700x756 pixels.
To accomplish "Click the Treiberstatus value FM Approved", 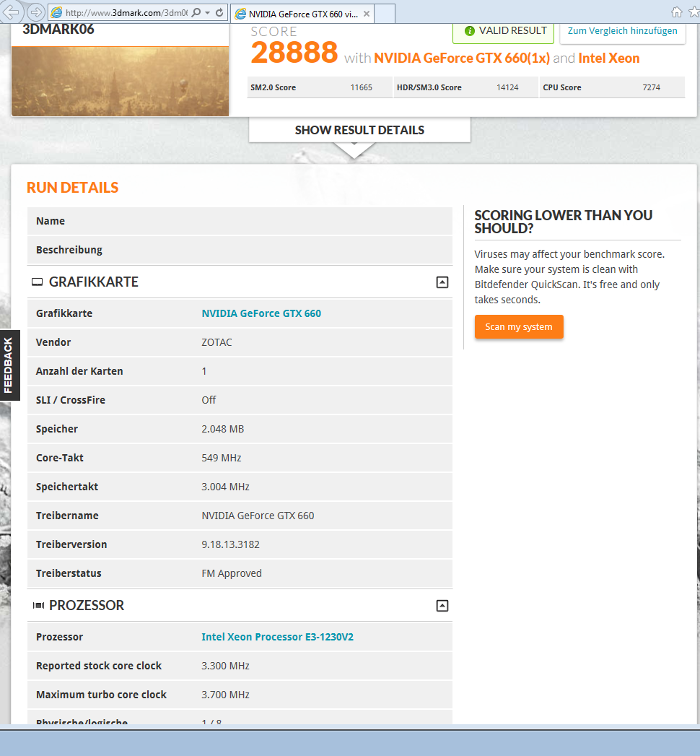I will 232,574.
